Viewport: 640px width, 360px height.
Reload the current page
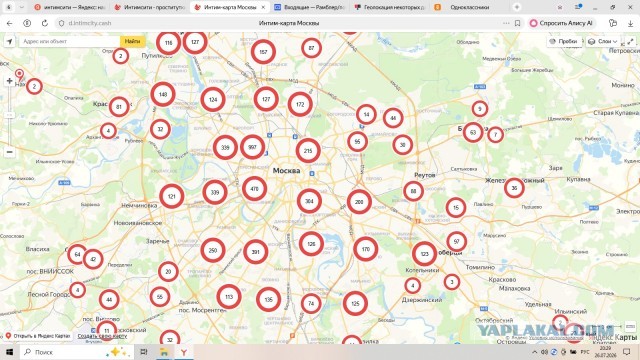point(44,23)
